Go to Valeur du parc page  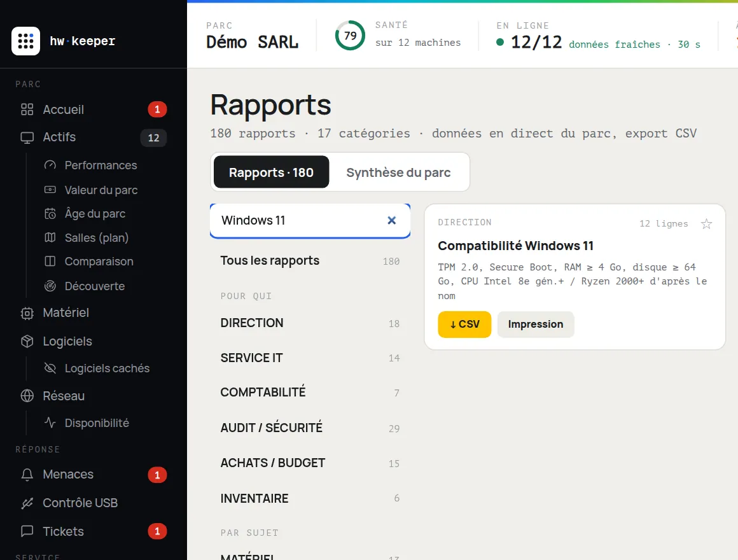click(101, 190)
